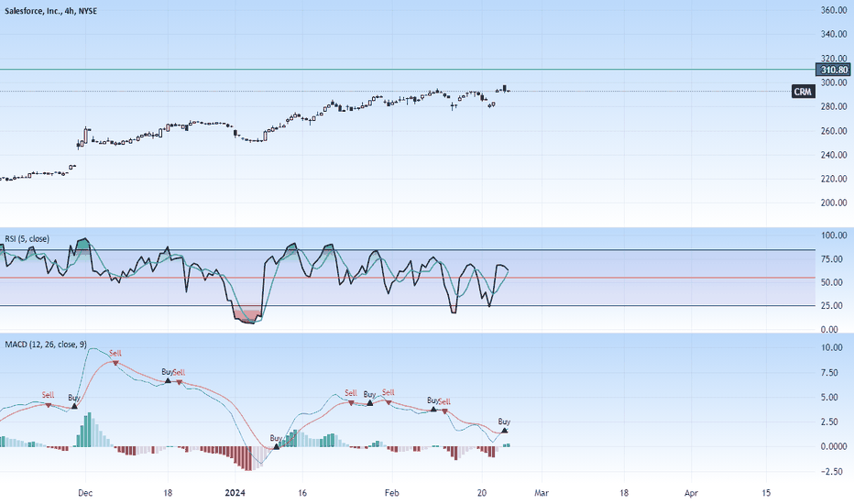
Task: Select the red RSI middle line at 55
Action: pyautogui.click(x=408, y=278)
